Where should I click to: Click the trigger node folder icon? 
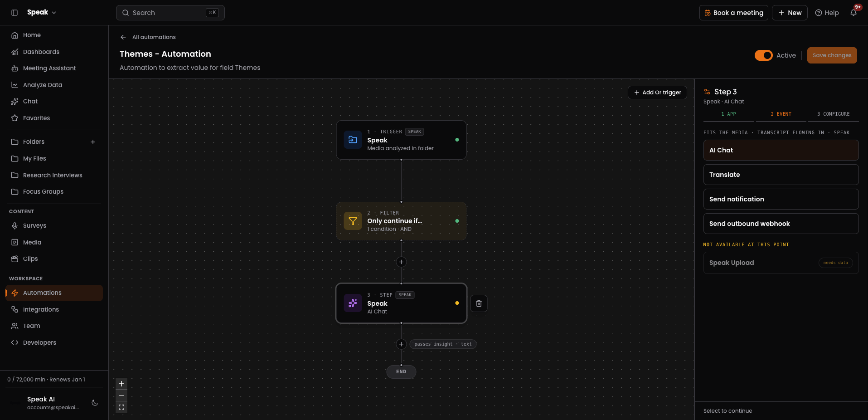[x=353, y=140]
